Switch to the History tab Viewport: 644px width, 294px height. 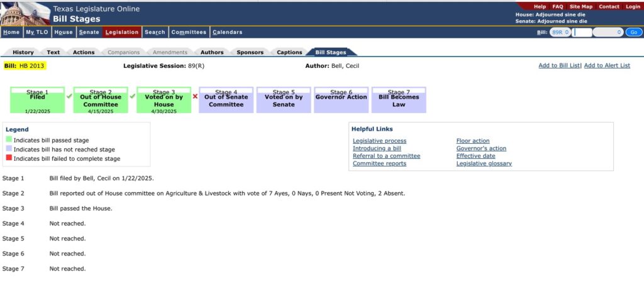tap(23, 52)
